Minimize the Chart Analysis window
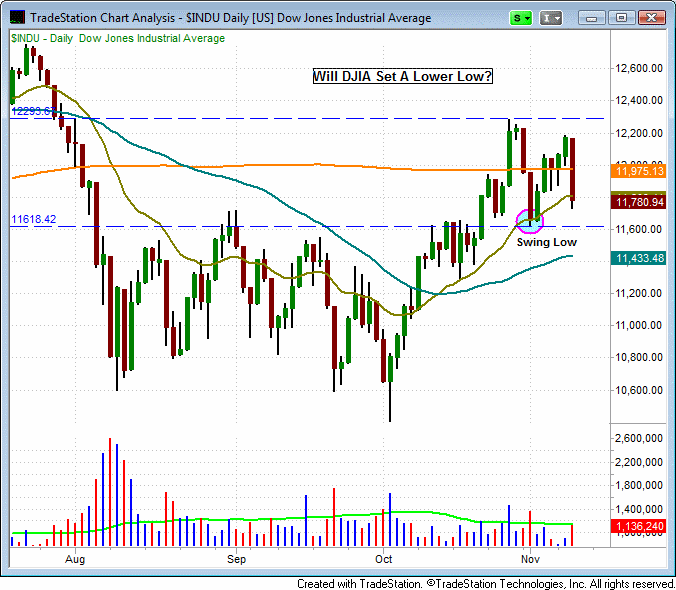Image resolution: width=676 pixels, height=590 pixels. coord(592,18)
